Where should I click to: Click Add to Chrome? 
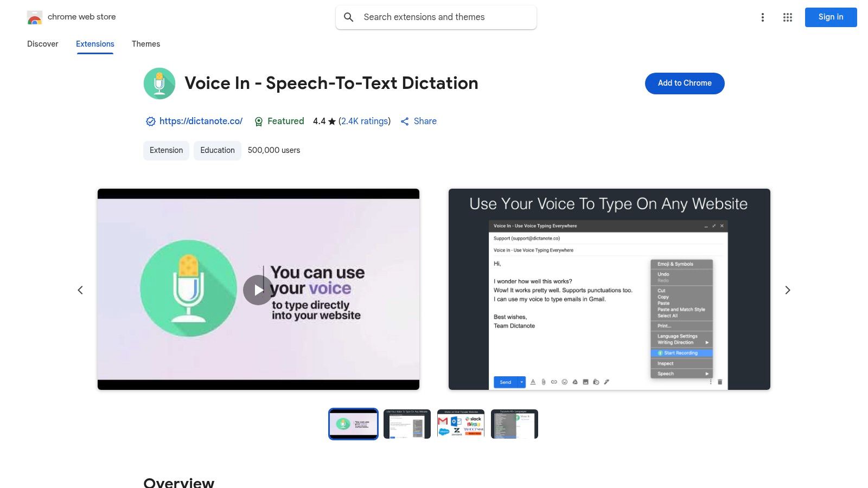(x=685, y=84)
